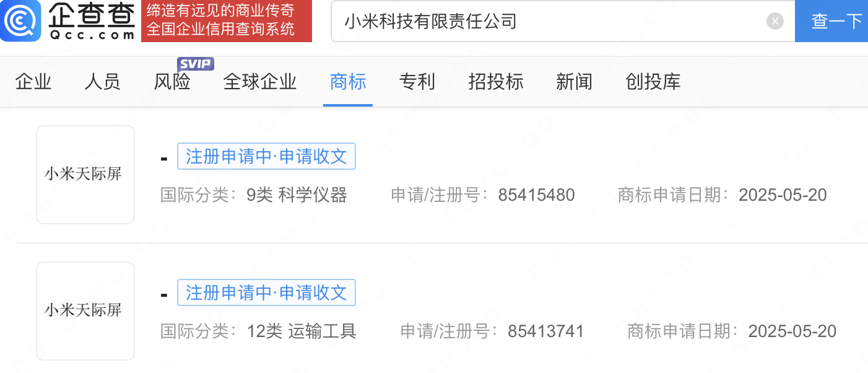The height and width of the screenshot is (373, 868).
Task: Click the 注册申请中 status tag of the 12类 trademark
Action: tap(266, 292)
